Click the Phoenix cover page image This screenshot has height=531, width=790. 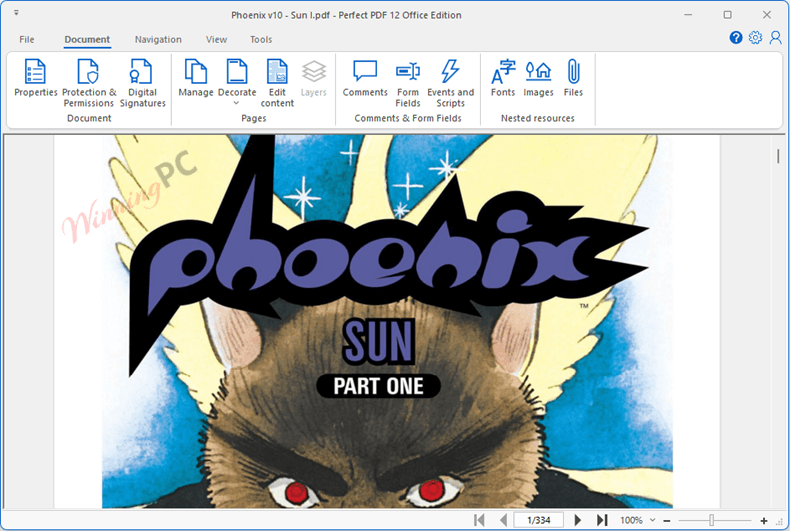click(x=387, y=321)
